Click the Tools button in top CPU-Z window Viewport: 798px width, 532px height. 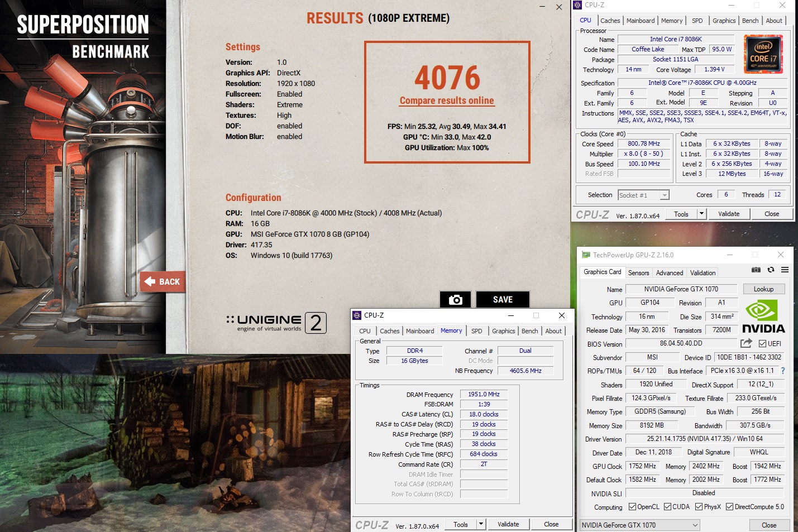point(681,214)
